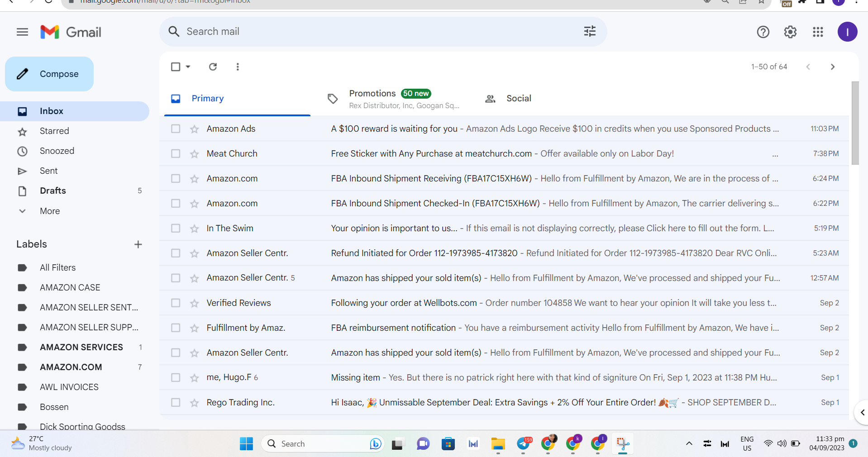Create a new label with plus icon
This screenshot has width=868, height=457.
pyautogui.click(x=138, y=244)
